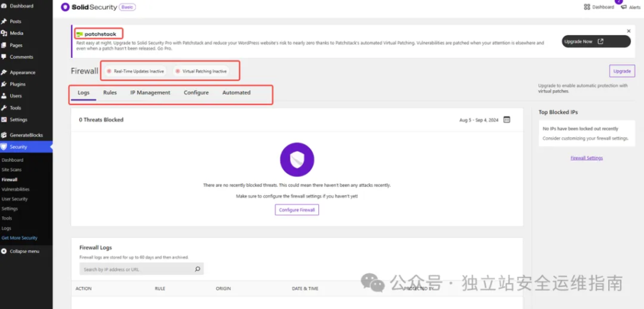Click the Aug 5 - Sep 4, 2024 date range
Image resolution: width=644 pixels, height=309 pixels.
(479, 120)
